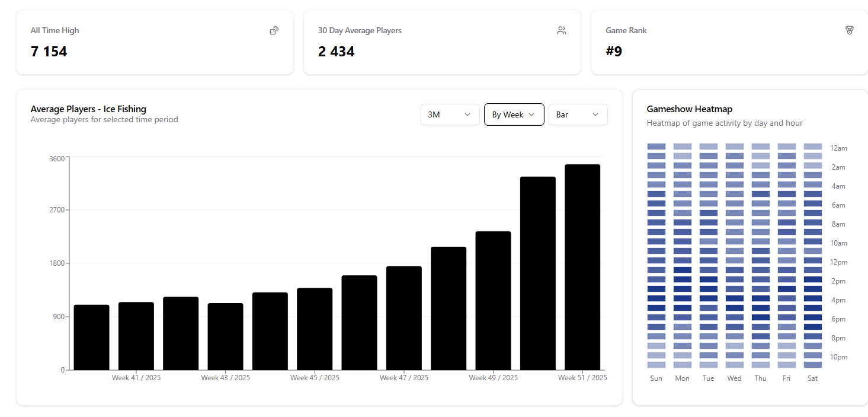Click the 30 Day Average Players users icon
The image size is (868, 417).
coord(561,30)
